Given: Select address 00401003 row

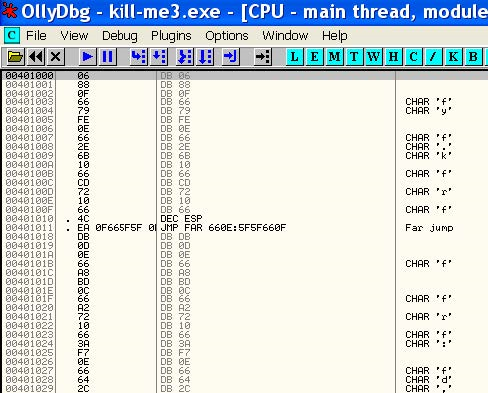Looking at the screenshot, I should click(244, 102).
